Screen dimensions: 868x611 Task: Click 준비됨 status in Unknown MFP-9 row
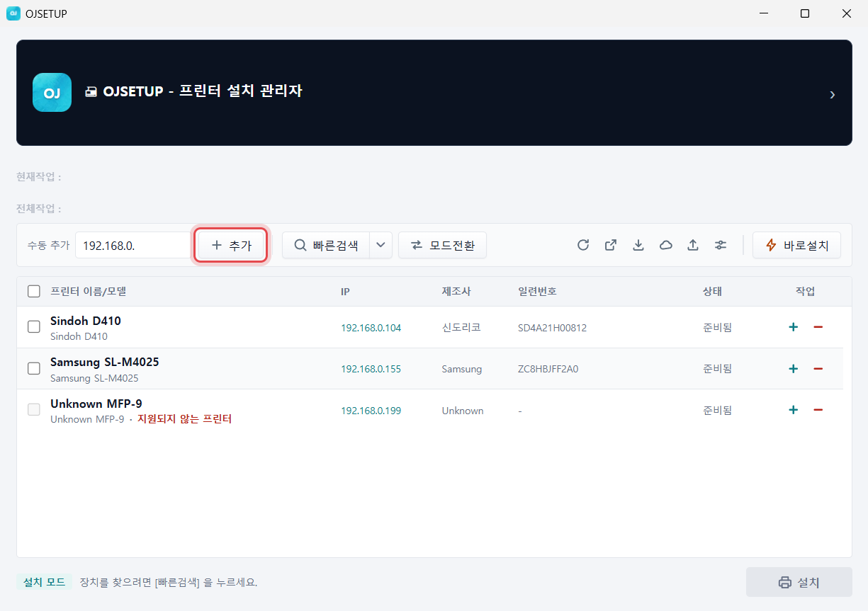(717, 410)
